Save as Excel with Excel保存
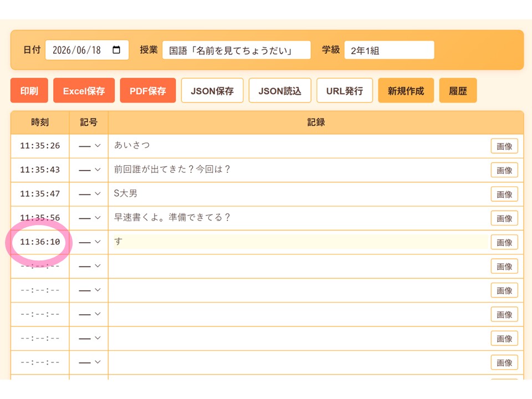 [84, 90]
